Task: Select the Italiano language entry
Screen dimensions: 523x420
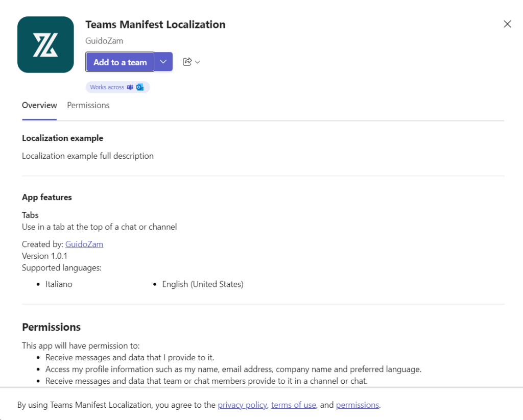Action: pyautogui.click(x=59, y=284)
